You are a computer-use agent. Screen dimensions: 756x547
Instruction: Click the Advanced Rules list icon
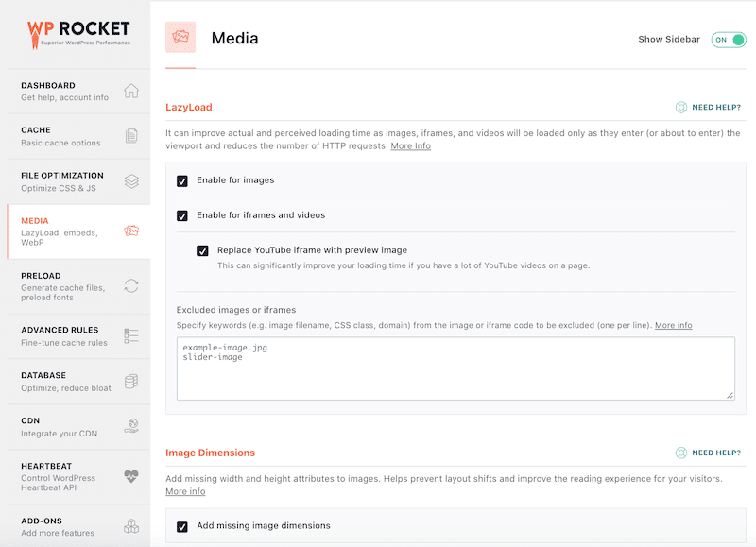(x=132, y=337)
